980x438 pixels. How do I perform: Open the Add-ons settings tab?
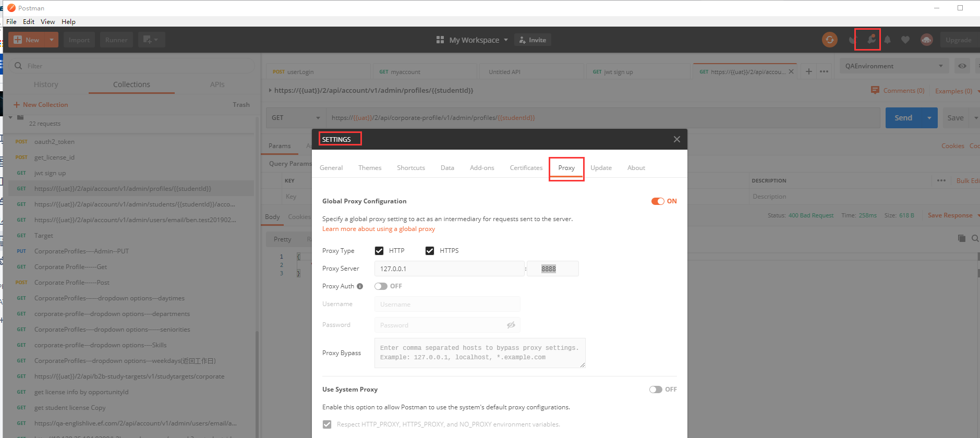pos(482,168)
